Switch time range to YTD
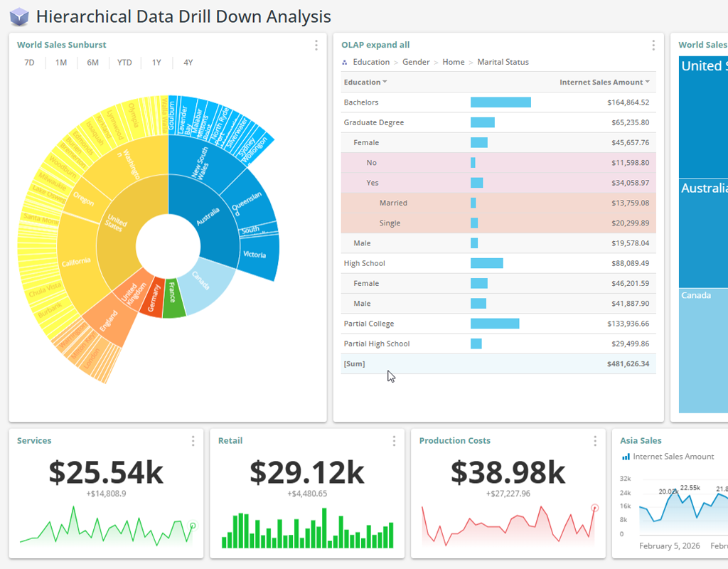 pos(124,63)
